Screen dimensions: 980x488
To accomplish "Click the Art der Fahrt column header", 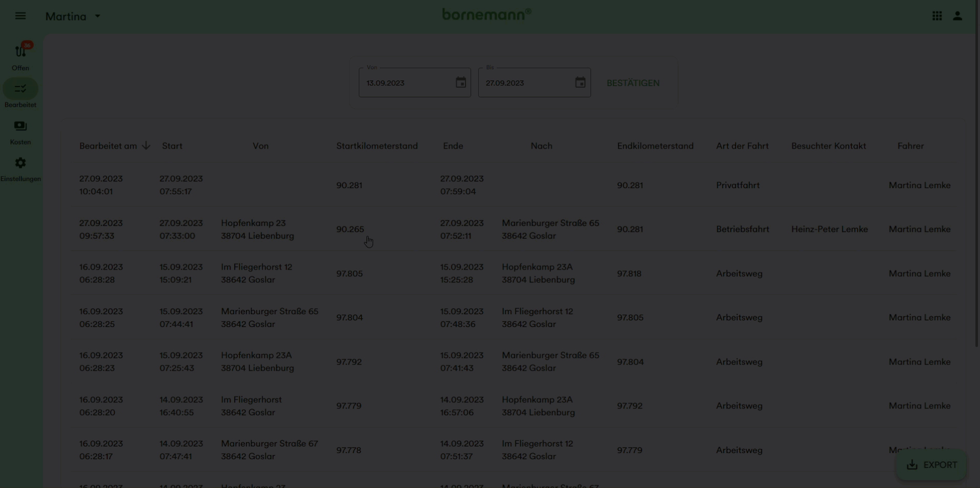I will pos(742,146).
